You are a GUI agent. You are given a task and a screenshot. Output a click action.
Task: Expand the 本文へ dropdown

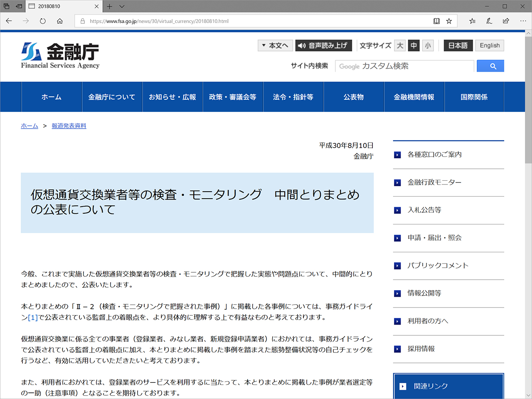pos(275,45)
